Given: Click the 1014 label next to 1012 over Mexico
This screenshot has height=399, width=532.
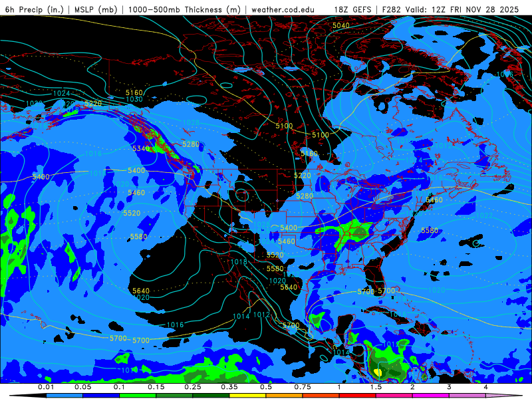Looking at the screenshot, I should [x=241, y=317].
